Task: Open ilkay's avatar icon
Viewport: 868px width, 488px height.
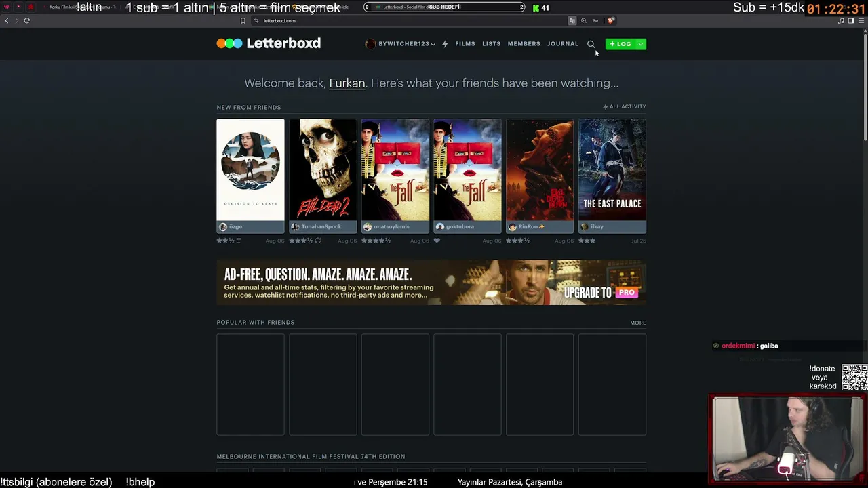Action: tap(585, 227)
